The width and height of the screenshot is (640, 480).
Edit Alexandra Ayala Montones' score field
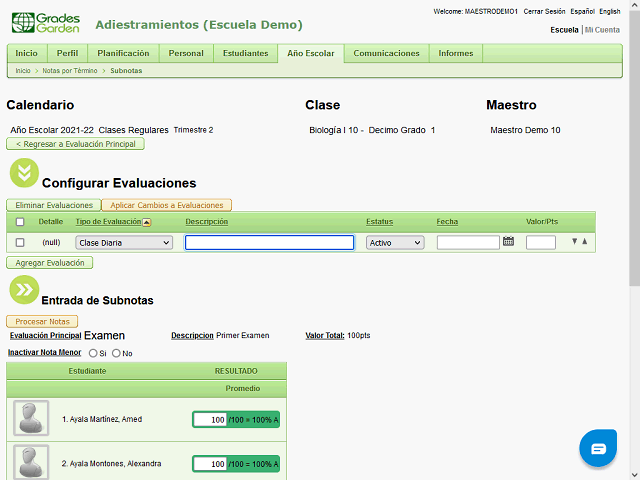tap(210, 464)
